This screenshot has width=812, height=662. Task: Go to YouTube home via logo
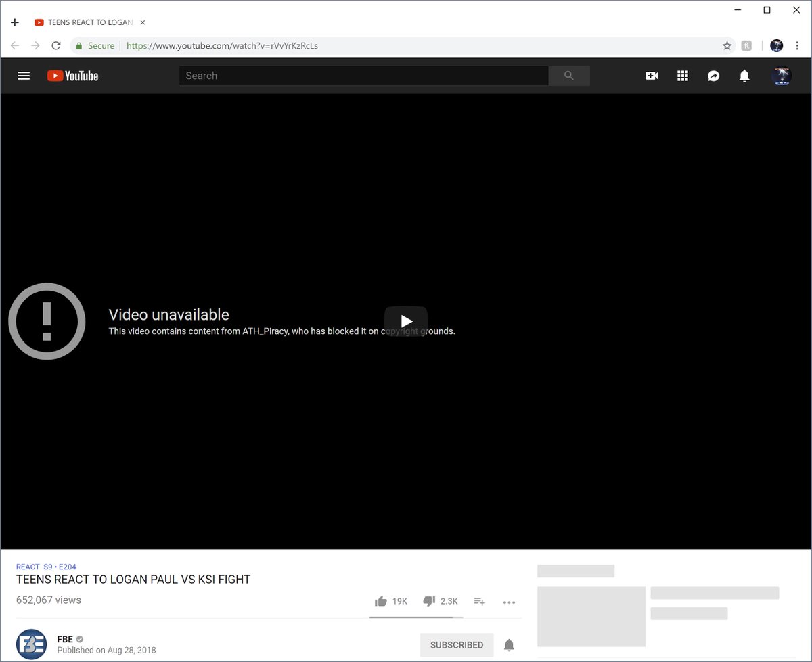[x=73, y=76]
